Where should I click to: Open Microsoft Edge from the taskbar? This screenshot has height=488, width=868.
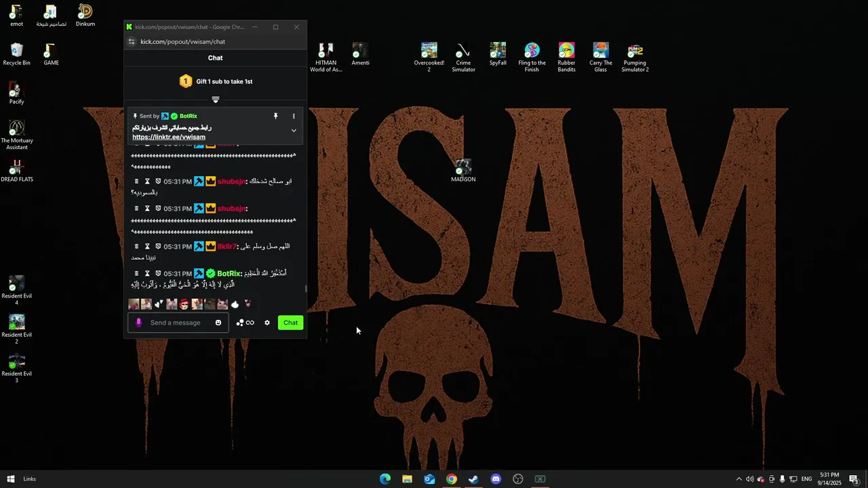(x=385, y=479)
